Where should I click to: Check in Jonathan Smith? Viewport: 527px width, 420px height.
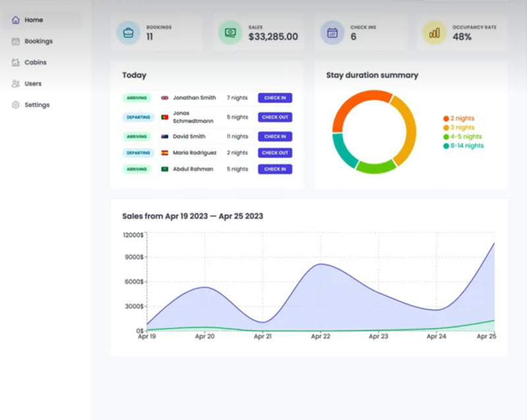[x=275, y=98]
